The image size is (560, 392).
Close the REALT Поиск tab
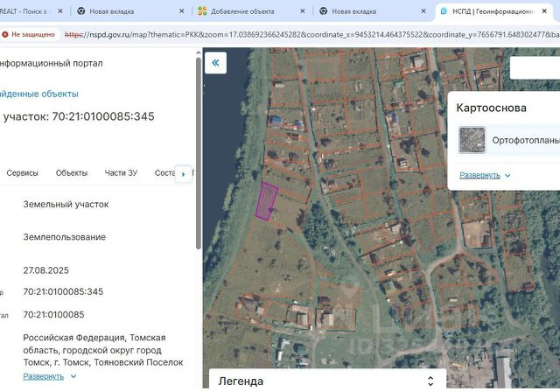(x=60, y=11)
